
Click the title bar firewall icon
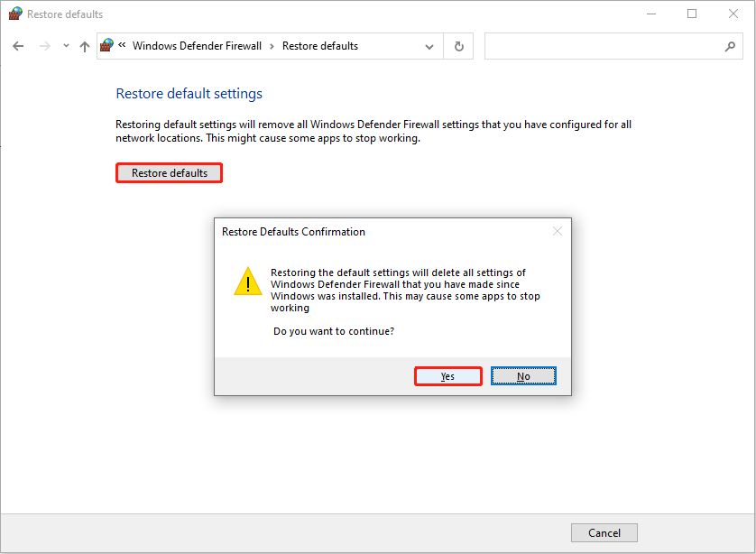15,14
